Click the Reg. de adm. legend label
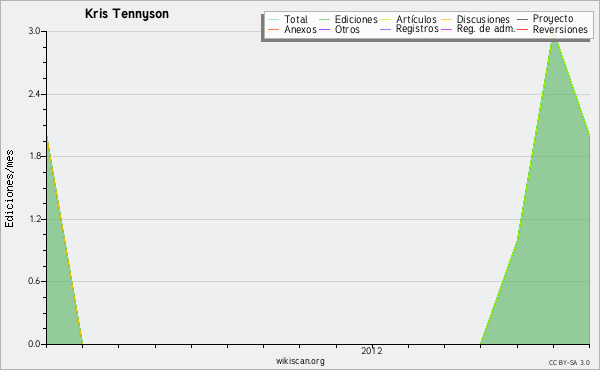Viewport: 600px width, 370px height. point(486,29)
